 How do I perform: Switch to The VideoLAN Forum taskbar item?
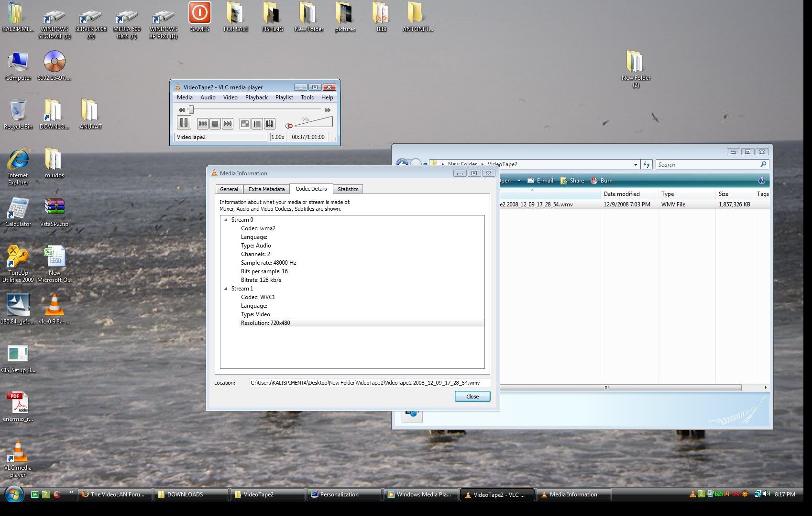click(x=115, y=494)
